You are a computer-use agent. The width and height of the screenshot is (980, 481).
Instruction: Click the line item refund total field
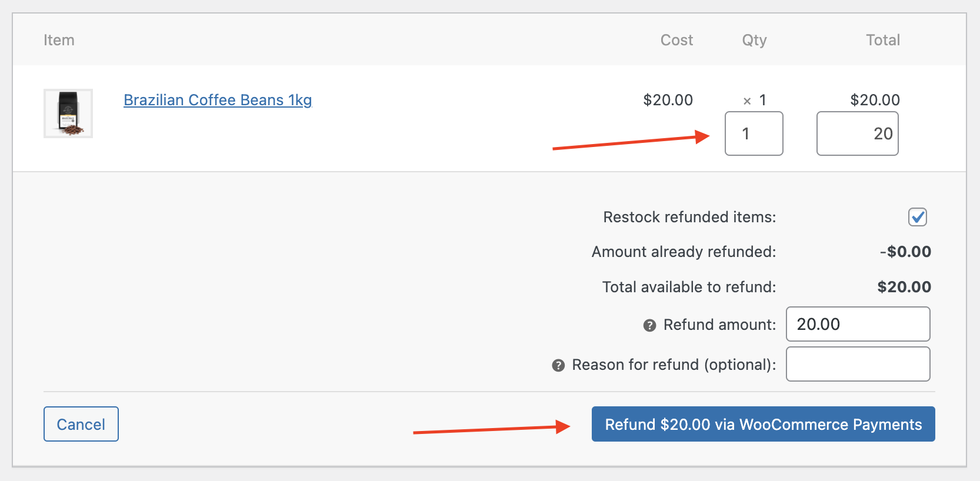[x=857, y=133]
